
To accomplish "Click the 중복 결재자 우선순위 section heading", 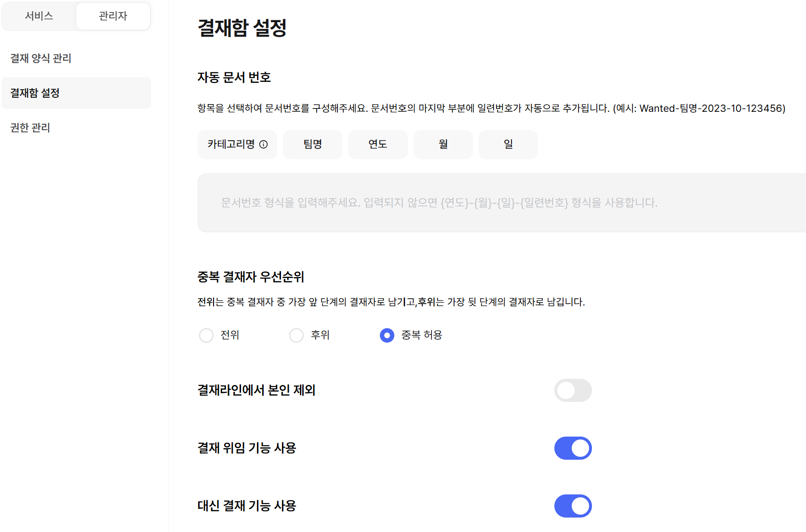I will point(251,277).
